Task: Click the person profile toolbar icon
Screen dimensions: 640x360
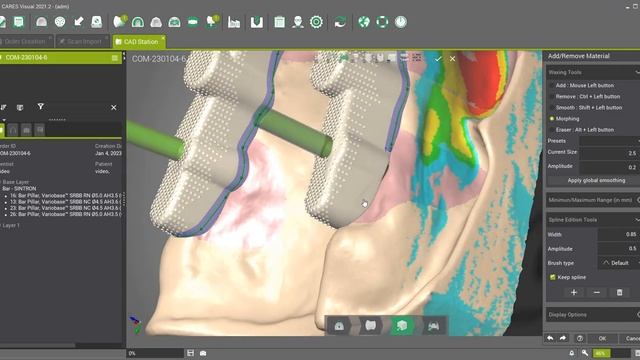Action: (298, 22)
